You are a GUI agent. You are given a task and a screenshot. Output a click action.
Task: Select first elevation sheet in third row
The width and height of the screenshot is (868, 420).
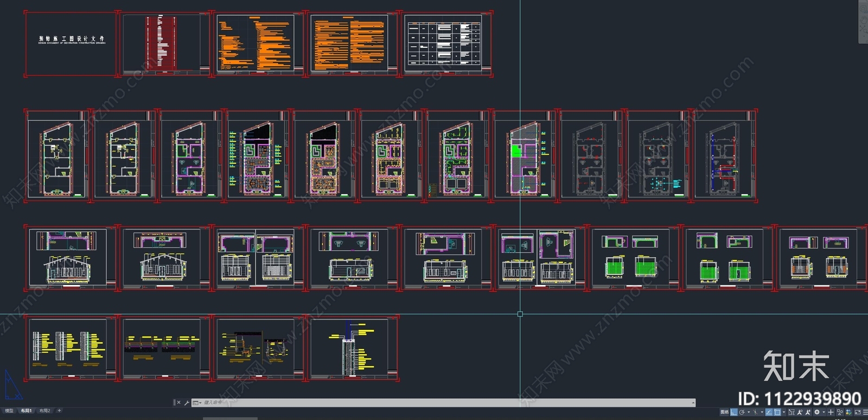71,258
